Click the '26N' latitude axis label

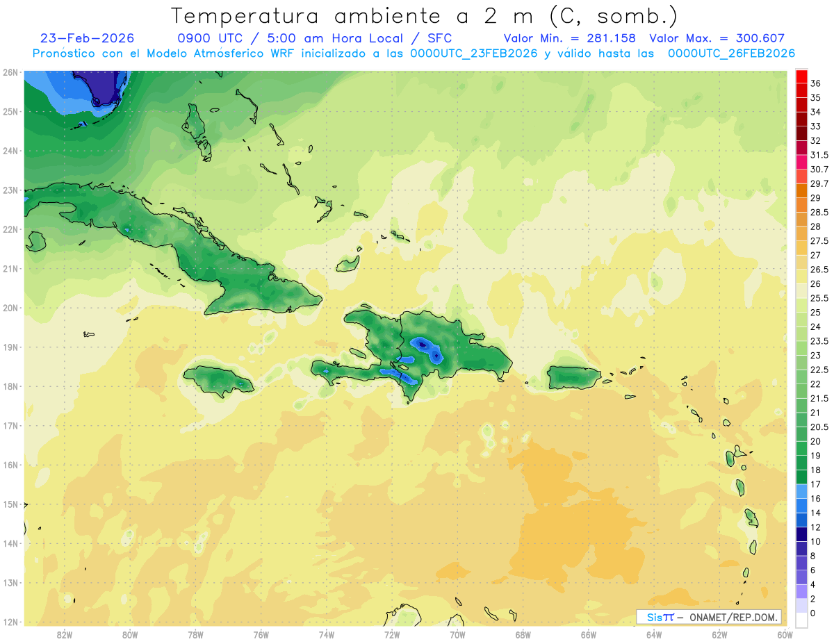click(10, 72)
